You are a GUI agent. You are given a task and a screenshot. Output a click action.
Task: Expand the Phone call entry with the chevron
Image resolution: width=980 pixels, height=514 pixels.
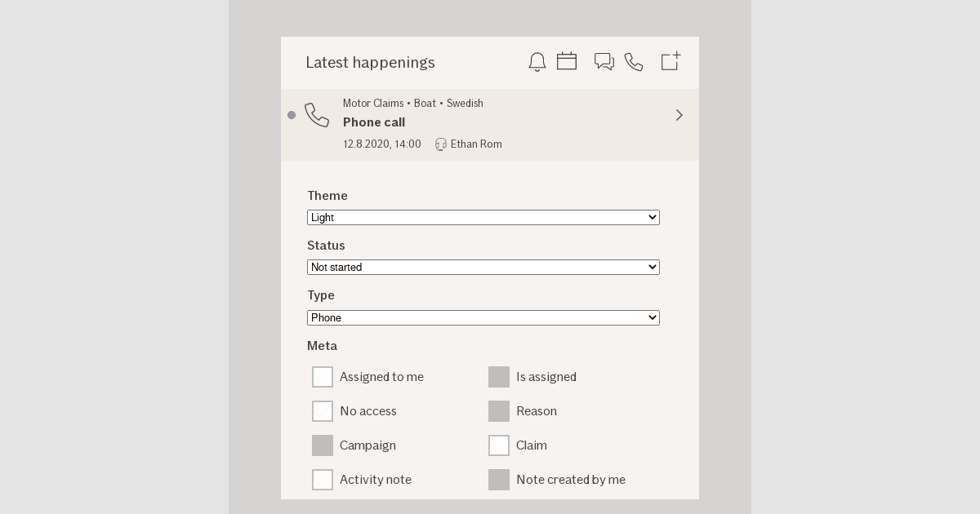[679, 115]
